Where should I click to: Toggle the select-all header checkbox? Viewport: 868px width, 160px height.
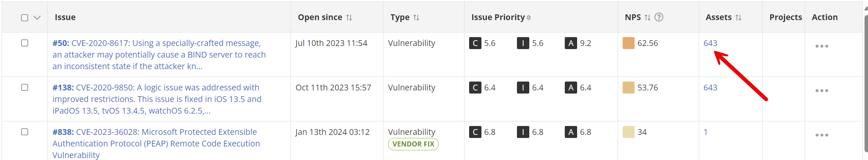point(25,18)
